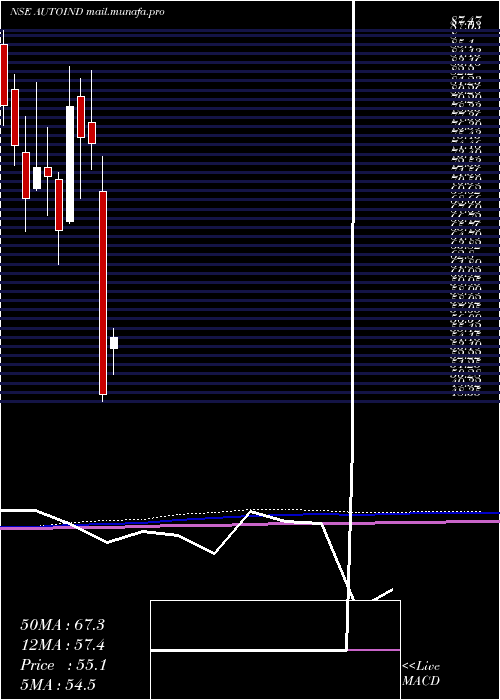Select the 50MA : 67.3 label
The width and height of the screenshot is (500, 700).
tap(62, 625)
